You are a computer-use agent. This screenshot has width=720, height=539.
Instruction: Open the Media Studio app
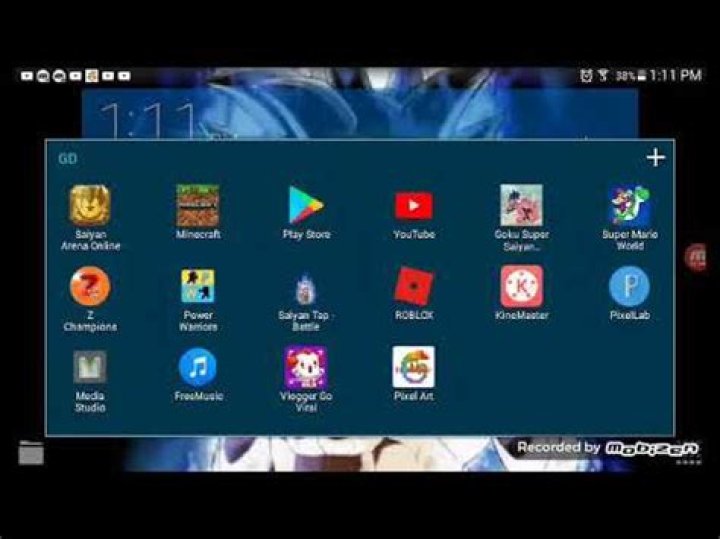tap(90, 368)
